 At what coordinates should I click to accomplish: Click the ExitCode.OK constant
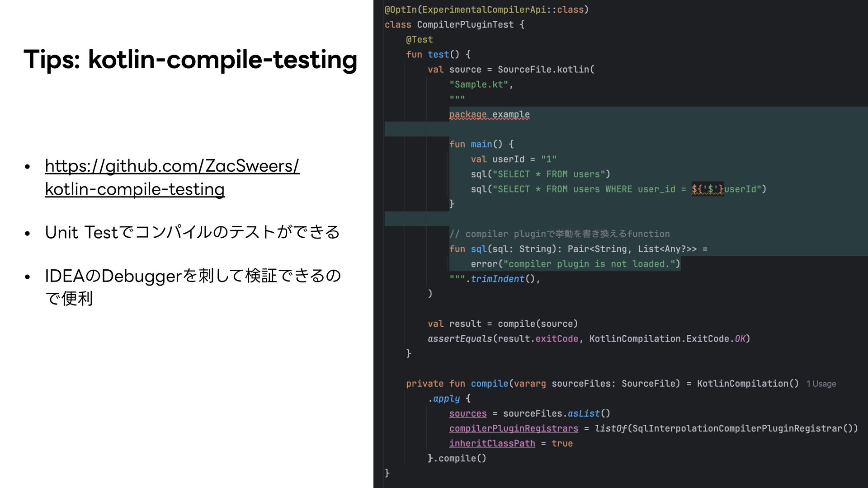click(740, 339)
